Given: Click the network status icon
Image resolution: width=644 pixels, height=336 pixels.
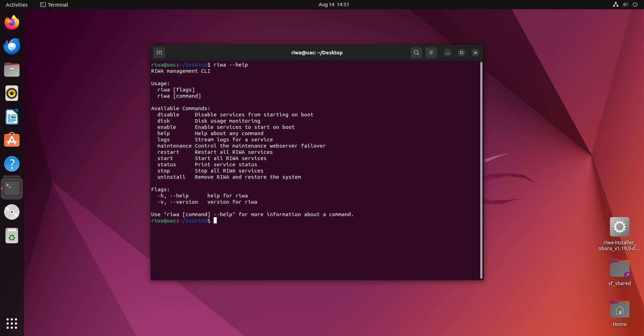Looking at the screenshot, I should [x=616, y=5].
